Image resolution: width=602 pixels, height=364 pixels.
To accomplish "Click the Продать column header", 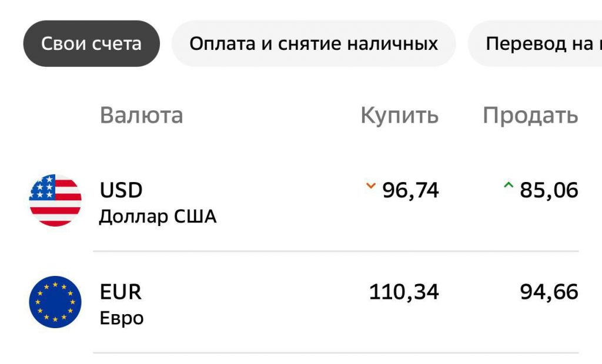I will pos(530,115).
